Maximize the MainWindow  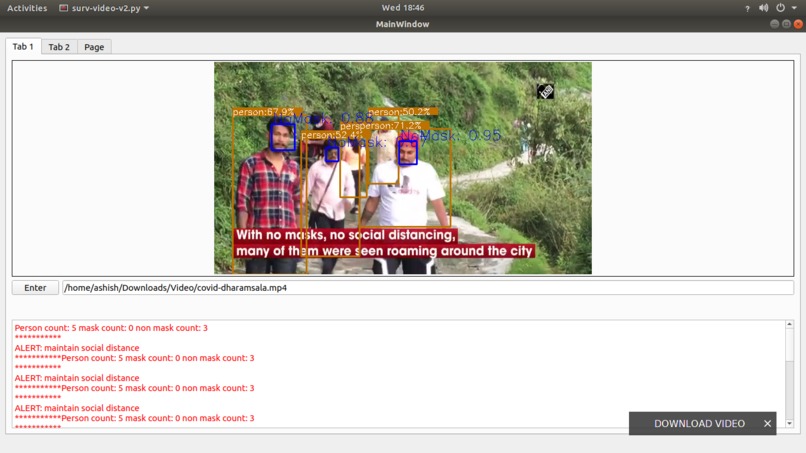pyautogui.click(x=786, y=24)
